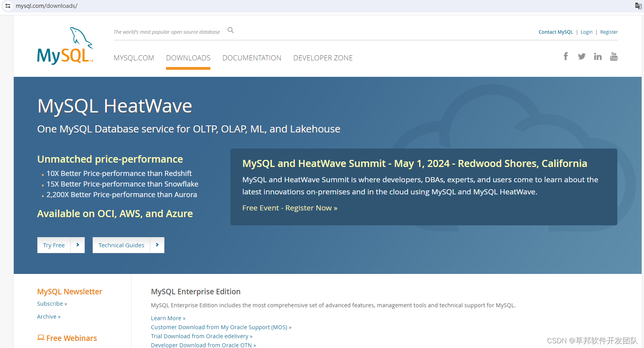
Task: Click Learn More under Enterprise Edition
Action: click(x=168, y=318)
